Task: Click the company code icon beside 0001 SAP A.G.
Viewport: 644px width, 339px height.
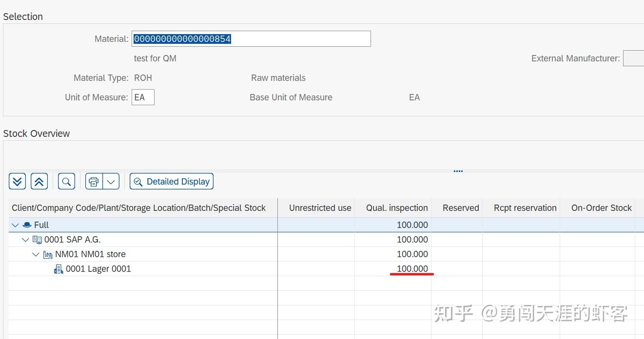Action: 37,239
